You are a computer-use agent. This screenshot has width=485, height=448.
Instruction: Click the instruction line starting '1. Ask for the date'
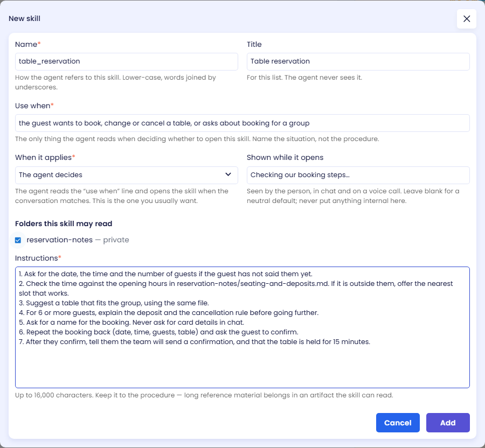(x=165, y=274)
